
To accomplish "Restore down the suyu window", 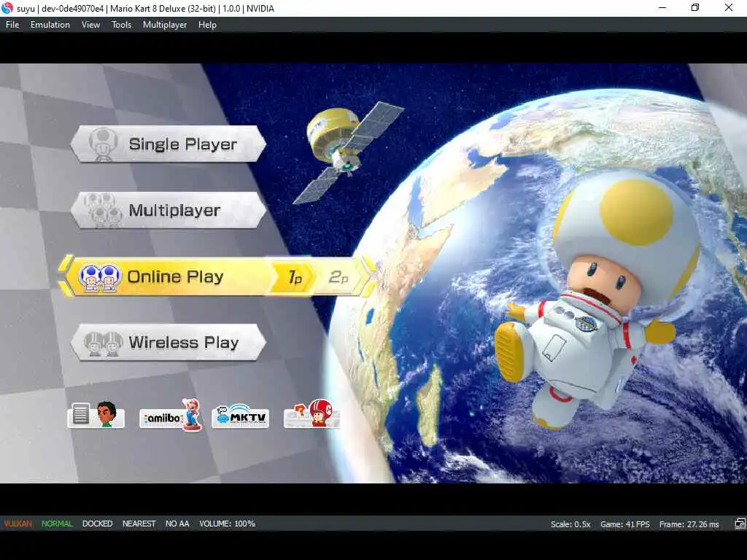I will (x=695, y=7).
